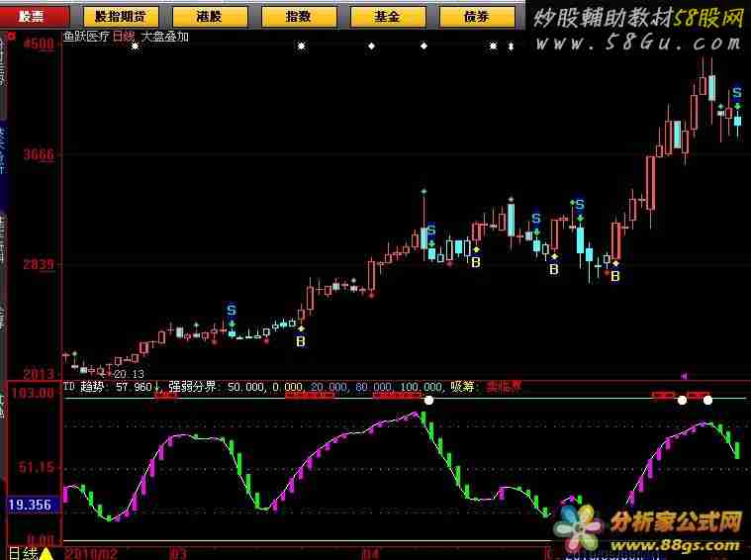Click the yellow triangle beside 日线
Screen dimensions: 751x560
click(46, 552)
